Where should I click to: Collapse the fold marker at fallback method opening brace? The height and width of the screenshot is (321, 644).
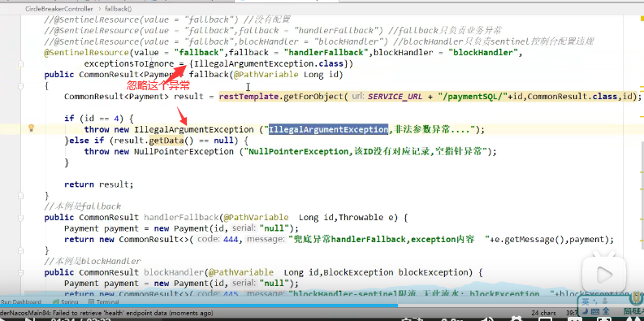(x=20, y=85)
